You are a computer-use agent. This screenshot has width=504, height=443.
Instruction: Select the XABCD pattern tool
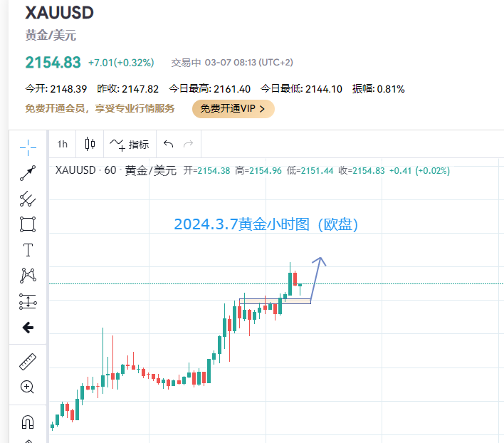28,276
